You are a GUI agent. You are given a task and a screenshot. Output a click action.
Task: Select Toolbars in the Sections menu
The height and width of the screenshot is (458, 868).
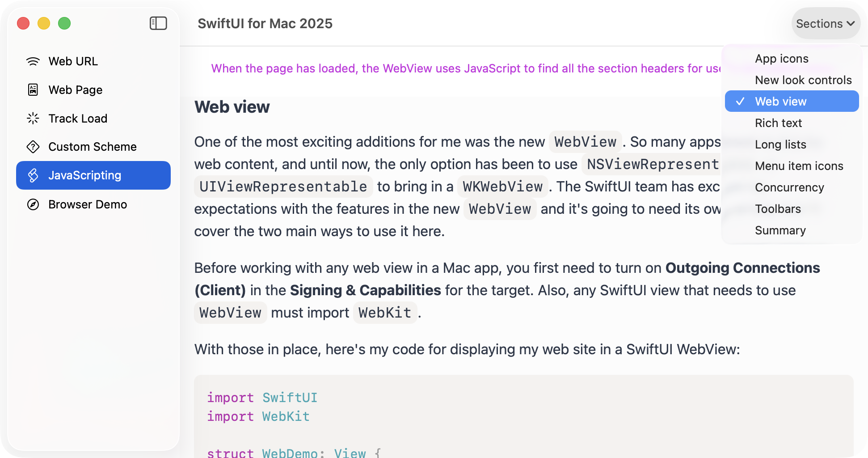click(778, 209)
